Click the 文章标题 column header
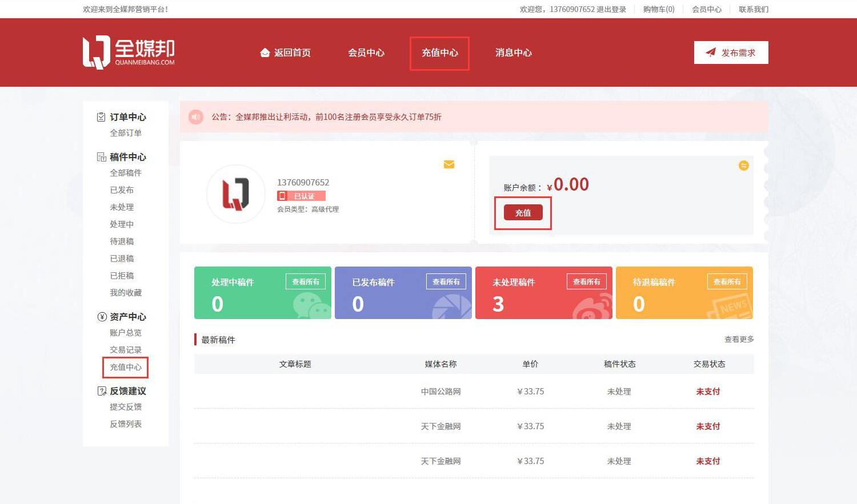Screen dimensions: 857x504 [x=295, y=364]
